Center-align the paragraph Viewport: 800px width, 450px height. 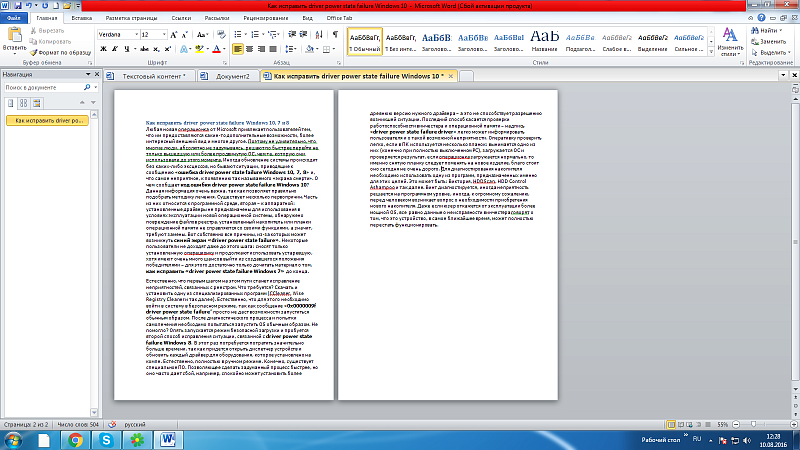[x=249, y=49]
